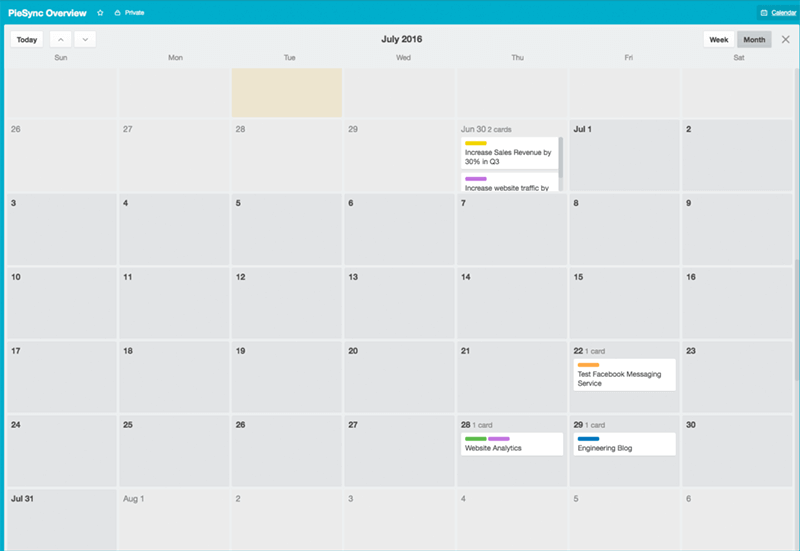The width and height of the screenshot is (800, 551).
Task: Select the July 10 day cell
Action: click(x=61, y=304)
